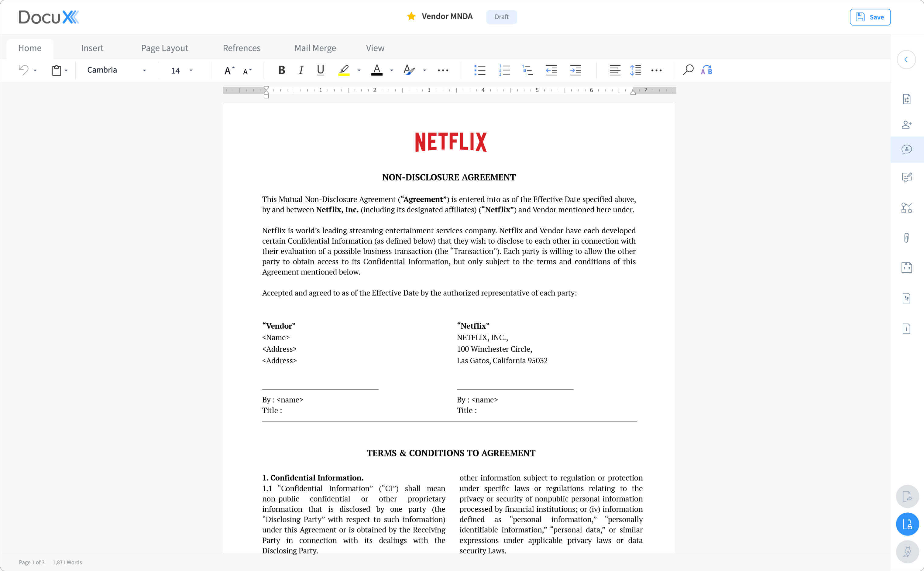This screenshot has width=924, height=571.
Task: Open Replace AB icon
Action: pyautogui.click(x=706, y=70)
